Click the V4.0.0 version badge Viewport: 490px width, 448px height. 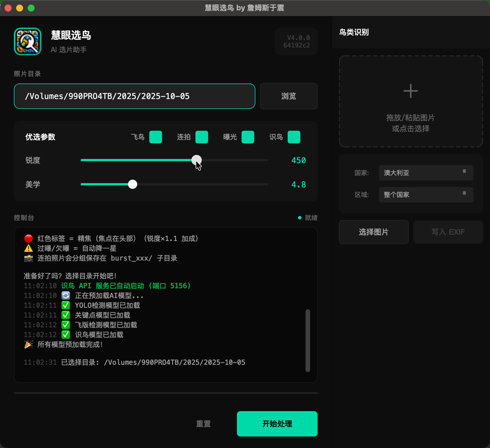point(296,41)
